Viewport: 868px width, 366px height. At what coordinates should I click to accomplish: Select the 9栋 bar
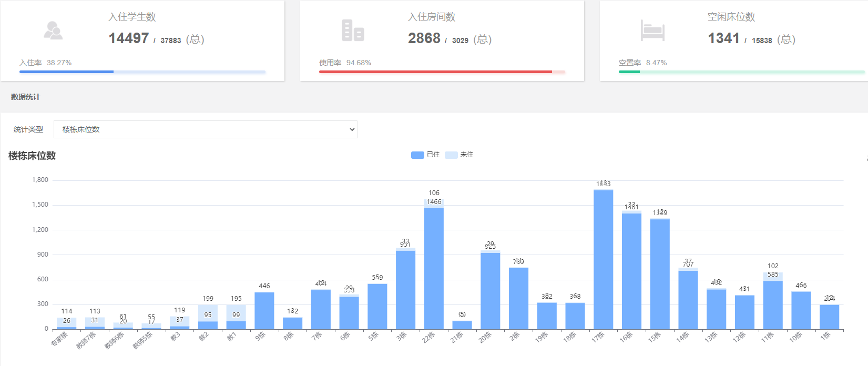264,310
